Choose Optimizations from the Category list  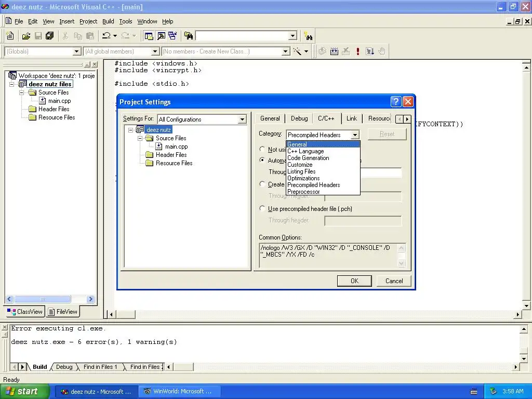coord(323,178)
